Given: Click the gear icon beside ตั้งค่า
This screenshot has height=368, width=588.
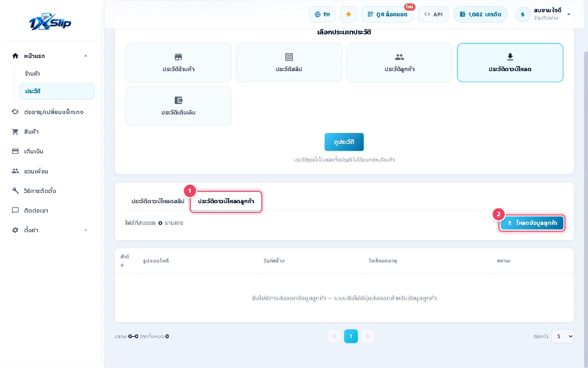Looking at the screenshot, I should [x=15, y=230].
